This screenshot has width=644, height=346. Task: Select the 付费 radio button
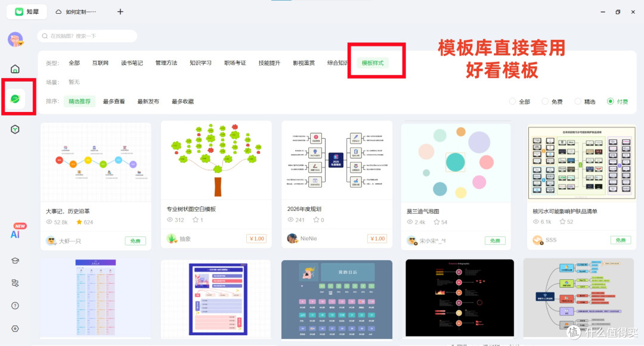611,101
